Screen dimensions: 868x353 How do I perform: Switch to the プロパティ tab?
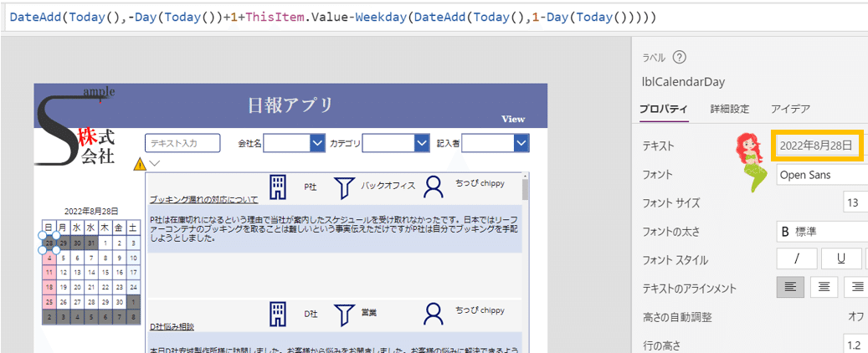click(x=664, y=109)
